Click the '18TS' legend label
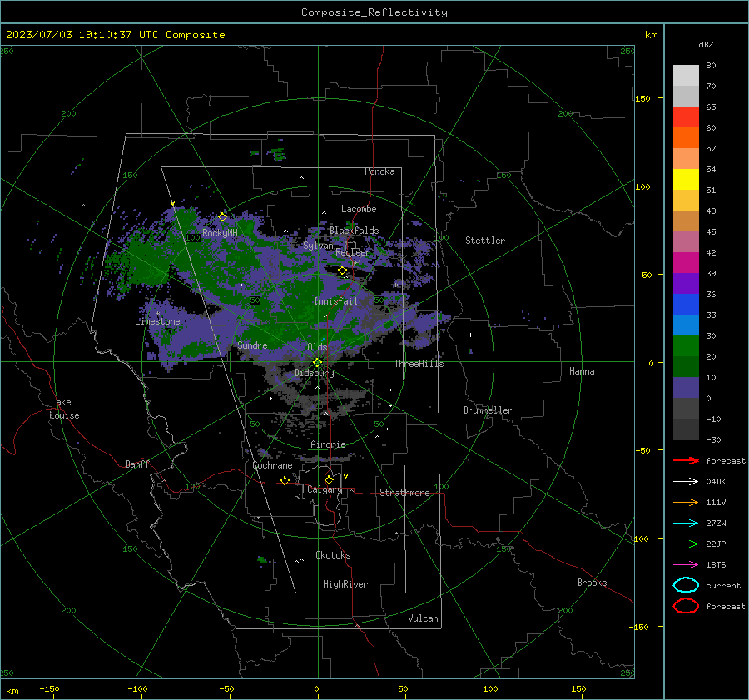749x700 pixels. (716, 565)
